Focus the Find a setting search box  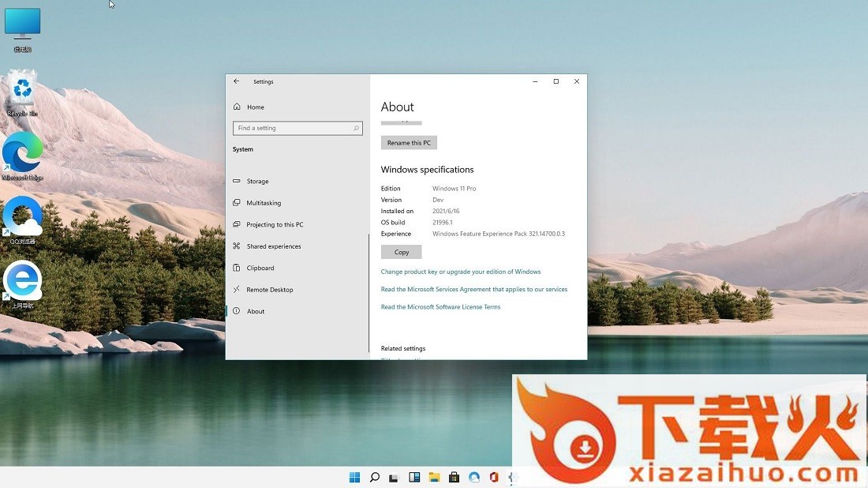[x=297, y=128]
